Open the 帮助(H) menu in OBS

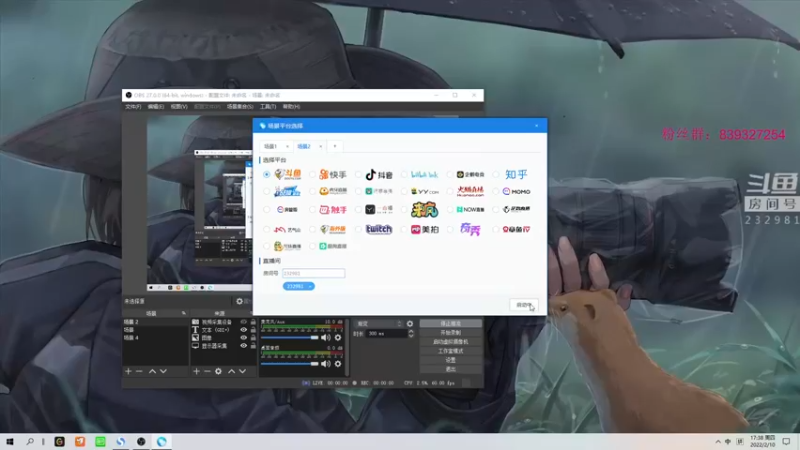tap(291, 107)
